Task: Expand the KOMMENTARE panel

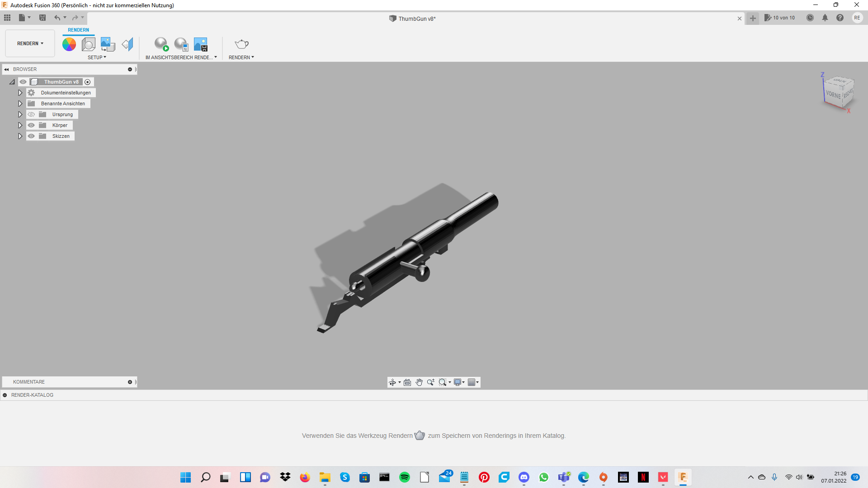Action: (130, 382)
